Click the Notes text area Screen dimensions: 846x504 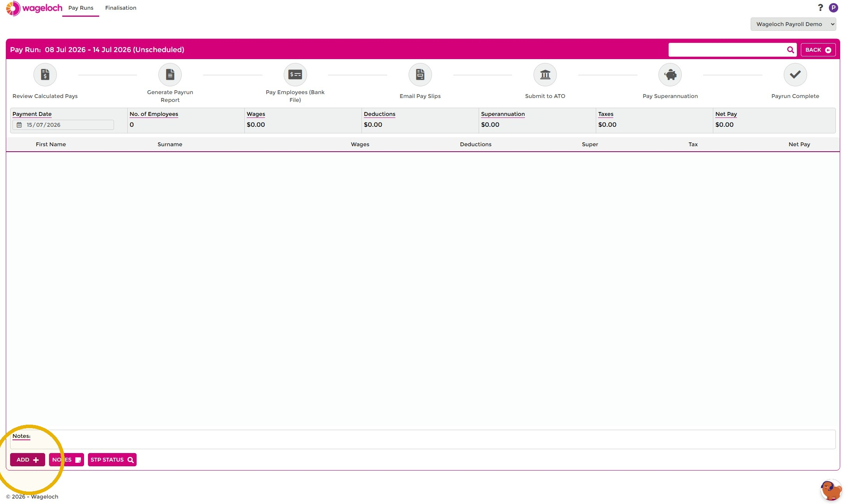pyautogui.click(x=423, y=439)
